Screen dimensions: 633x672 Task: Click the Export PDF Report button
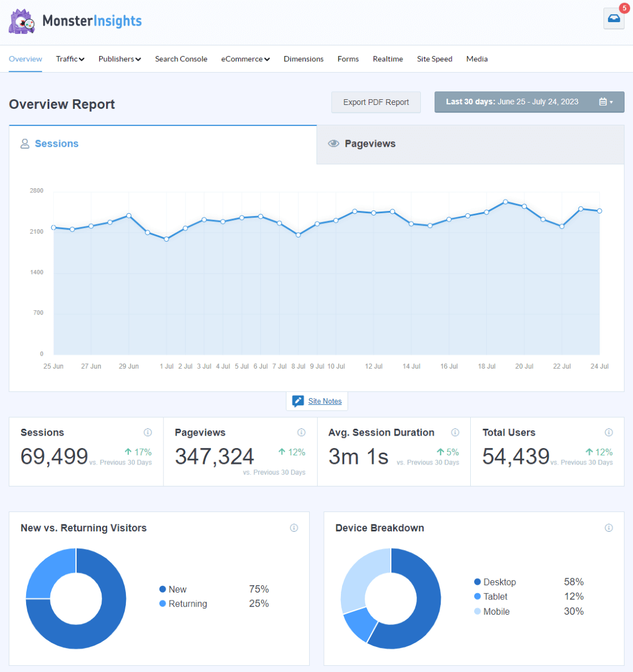coord(376,102)
